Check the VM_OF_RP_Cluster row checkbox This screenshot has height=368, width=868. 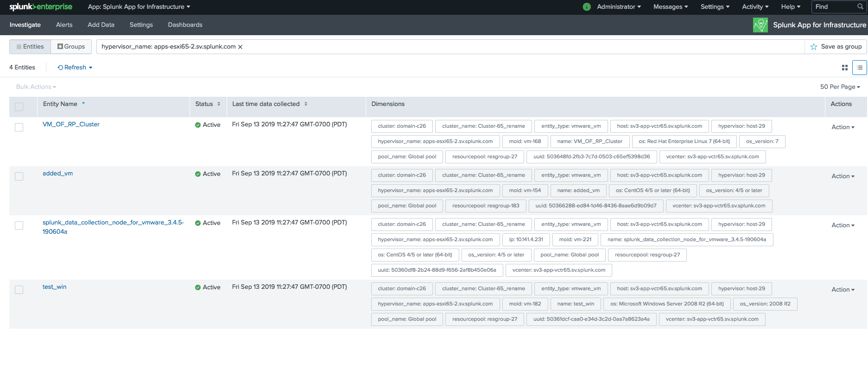pos(19,127)
